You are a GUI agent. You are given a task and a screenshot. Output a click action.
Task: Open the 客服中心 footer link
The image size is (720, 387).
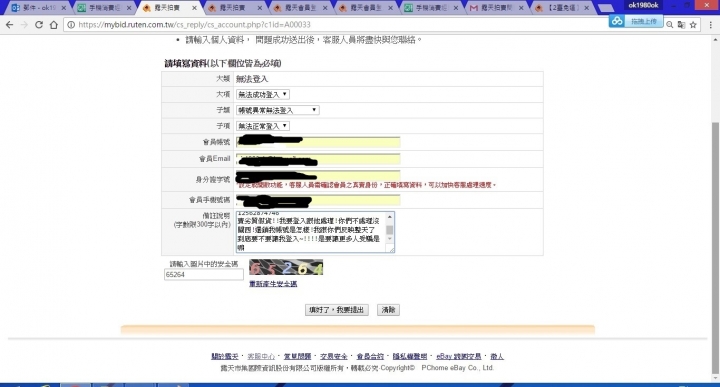[261, 356]
